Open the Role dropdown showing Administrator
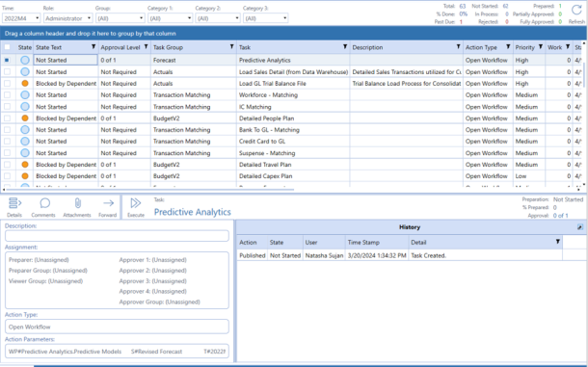 (x=67, y=18)
